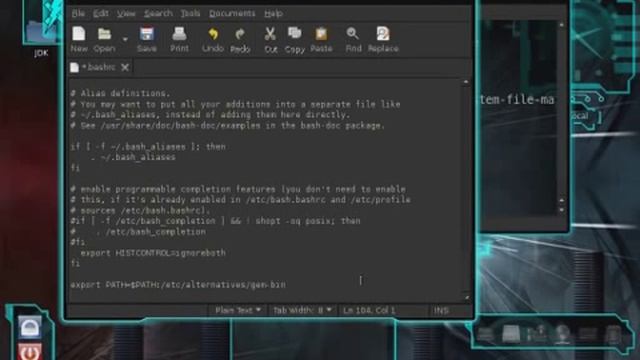Open the Documents menu
Viewport: 640px width, 360px height.
(x=232, y=13)
